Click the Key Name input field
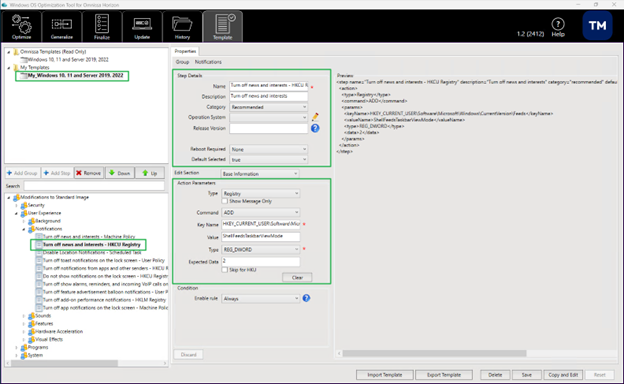 [x=261, y=224]
